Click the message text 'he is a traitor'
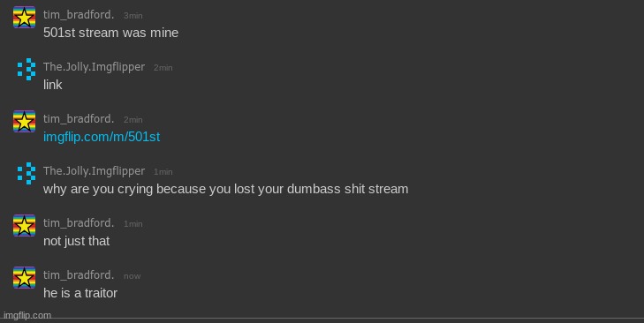644x323 pixels. [80, 293]
